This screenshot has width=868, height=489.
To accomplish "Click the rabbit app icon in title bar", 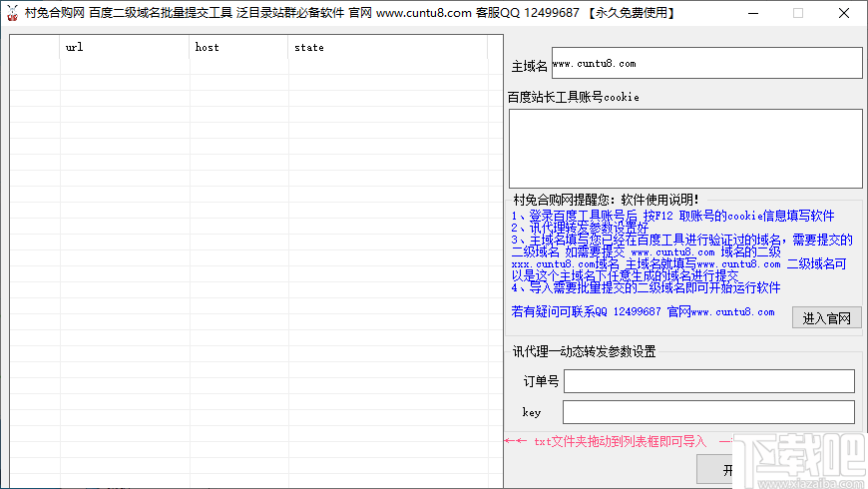I will (x=12, y=13).
